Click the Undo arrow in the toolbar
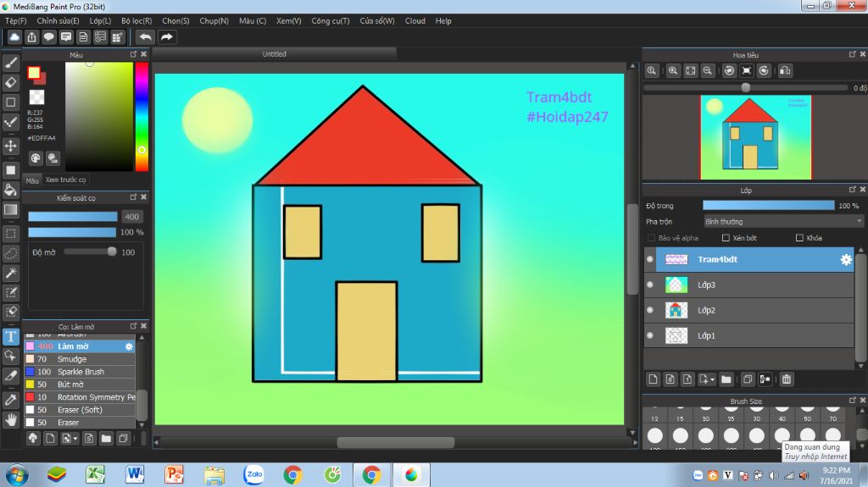The height and width of the screenshot is (487, 868). point(146,37)
